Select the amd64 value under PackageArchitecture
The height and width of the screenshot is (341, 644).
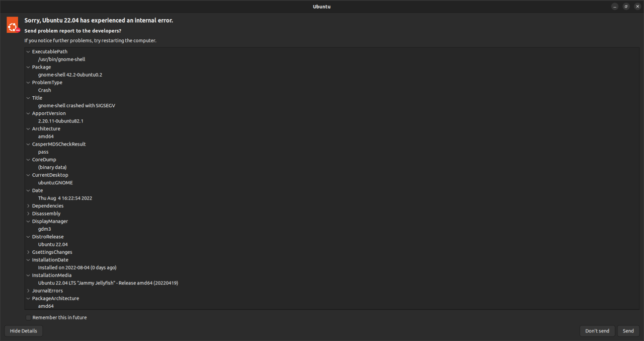pos(46,306)
